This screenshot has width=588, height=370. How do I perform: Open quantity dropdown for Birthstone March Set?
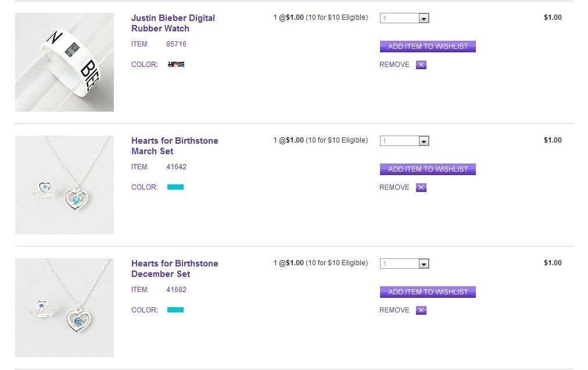pyautogui.click(x=424, y=141)
